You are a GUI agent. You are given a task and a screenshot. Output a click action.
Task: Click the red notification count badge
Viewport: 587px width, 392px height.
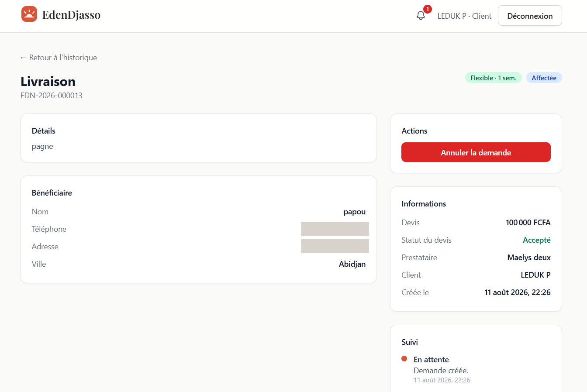[428, 9]
